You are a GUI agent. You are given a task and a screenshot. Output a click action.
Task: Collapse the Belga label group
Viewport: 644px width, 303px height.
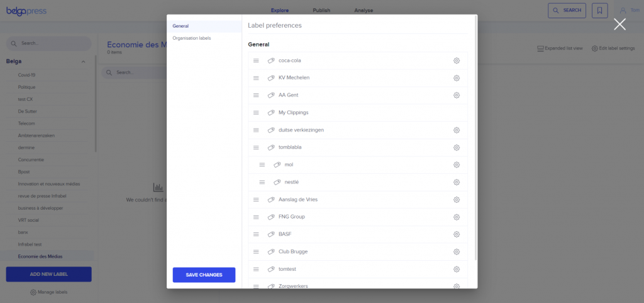point(84,62)
